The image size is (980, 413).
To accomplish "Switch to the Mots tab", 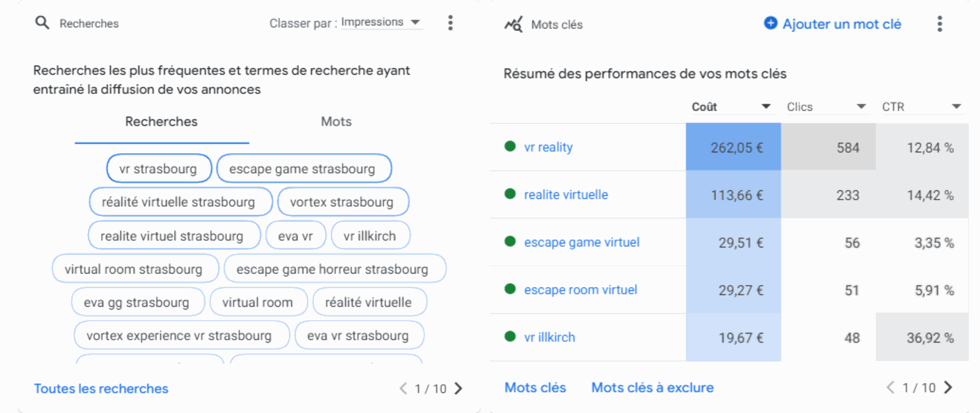I will click(336, 121).
